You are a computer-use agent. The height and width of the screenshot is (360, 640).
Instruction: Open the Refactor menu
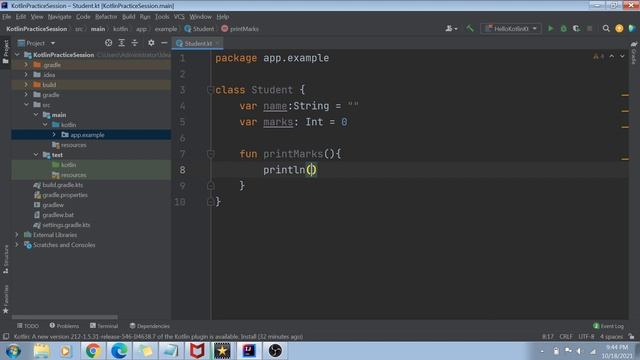(106, 17)
